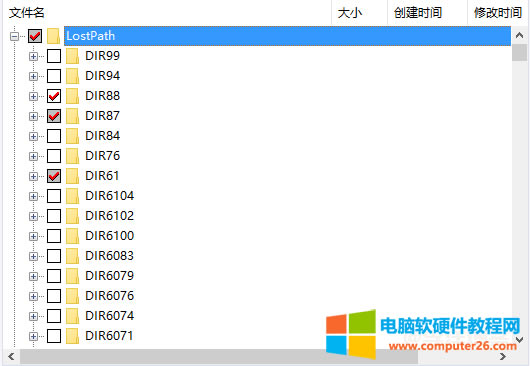The image size is (530, 366).
Task: Select the DIR6104 folder name
Action: pyautogui.click(x=110, y=196)
